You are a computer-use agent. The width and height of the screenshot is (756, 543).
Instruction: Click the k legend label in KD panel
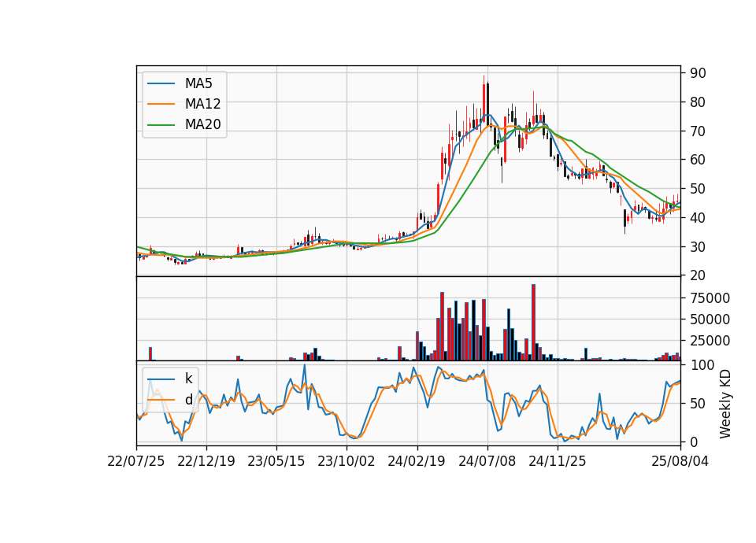pyautogui.click(x=188, y=379)
